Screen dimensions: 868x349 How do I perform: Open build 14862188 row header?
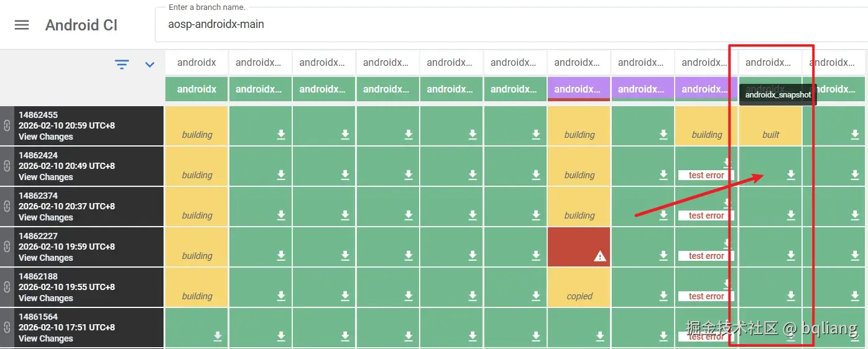(x=38, y=276)
